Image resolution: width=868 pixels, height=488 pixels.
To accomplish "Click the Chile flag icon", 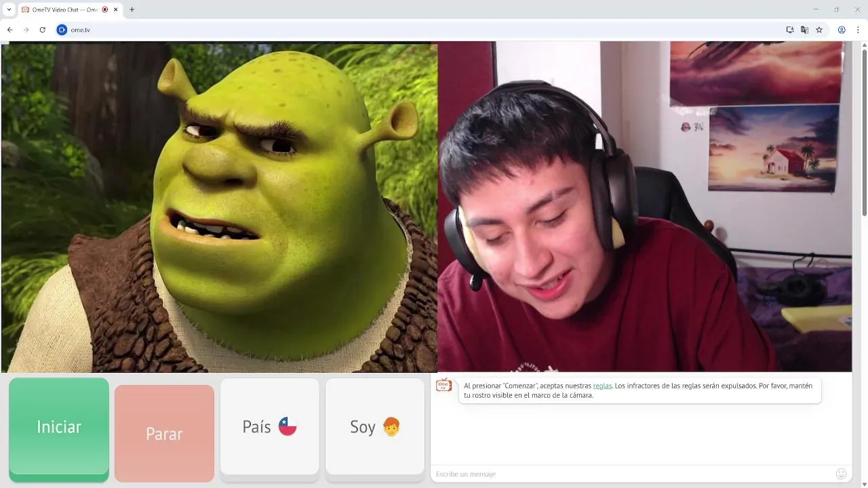I will click(x=288, y=426).
